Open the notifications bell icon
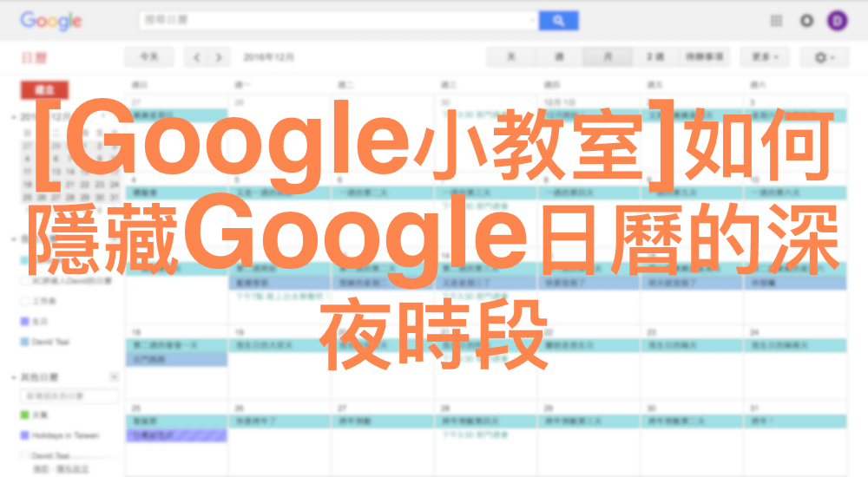Screen dimensions: 868x477 coord(806,21)
